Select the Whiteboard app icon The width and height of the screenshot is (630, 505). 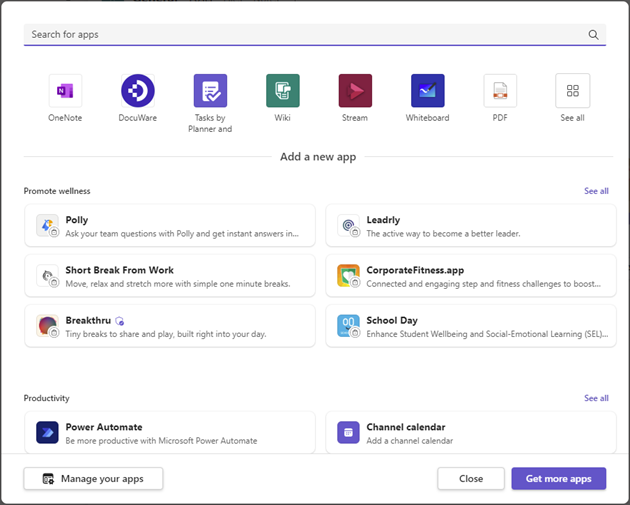[427, 91]
